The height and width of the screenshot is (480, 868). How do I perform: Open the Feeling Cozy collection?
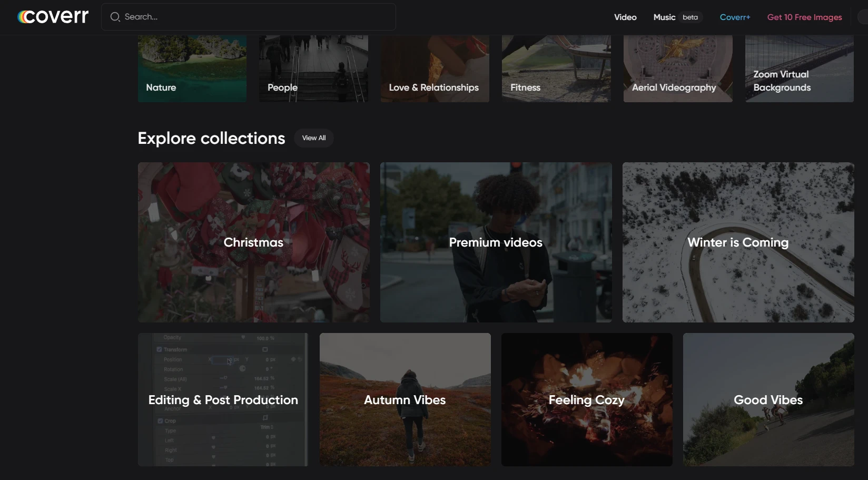pyautogui.click(x=587, y=399)
